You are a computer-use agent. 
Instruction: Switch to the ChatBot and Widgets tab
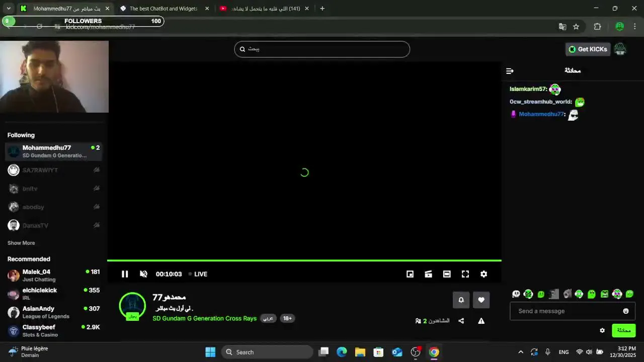click(x=164, y=9)
